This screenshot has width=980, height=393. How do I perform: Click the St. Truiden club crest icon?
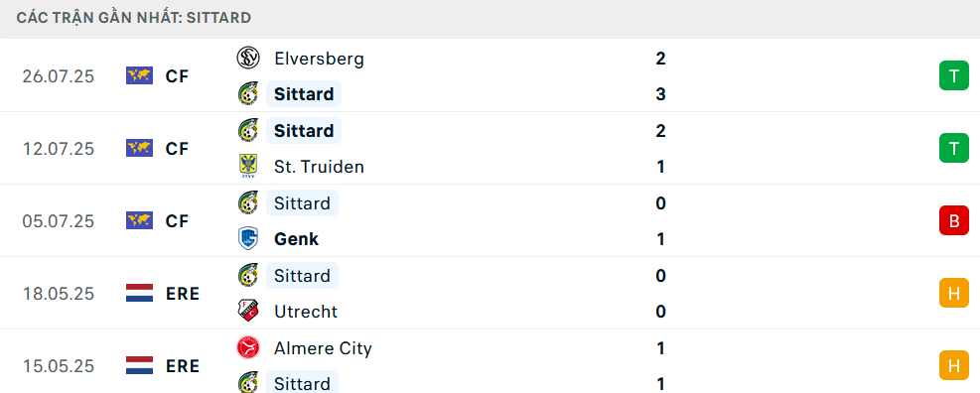248,167
